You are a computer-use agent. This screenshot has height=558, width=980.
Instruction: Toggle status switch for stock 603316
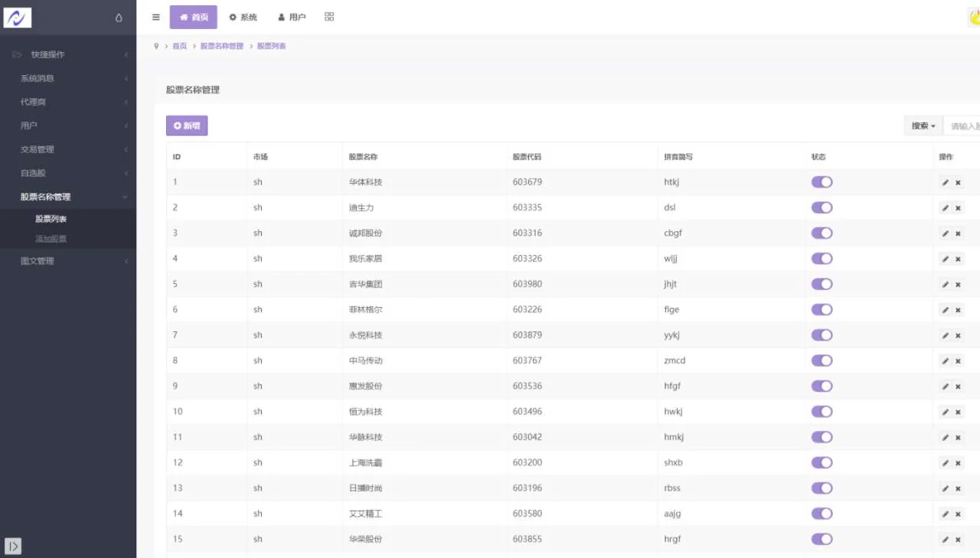[x=822, y=233]
